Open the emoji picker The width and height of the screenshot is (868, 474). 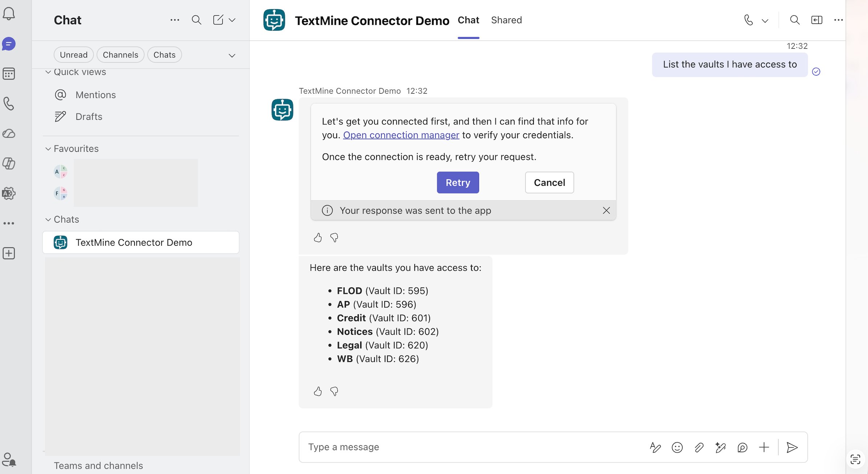coord(677,448)
